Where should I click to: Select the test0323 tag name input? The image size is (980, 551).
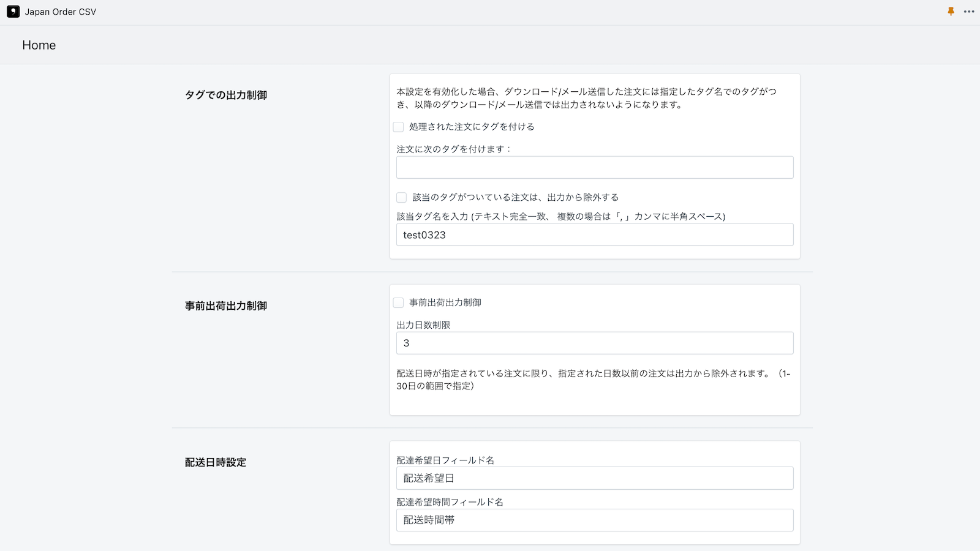tap(594, 234)
